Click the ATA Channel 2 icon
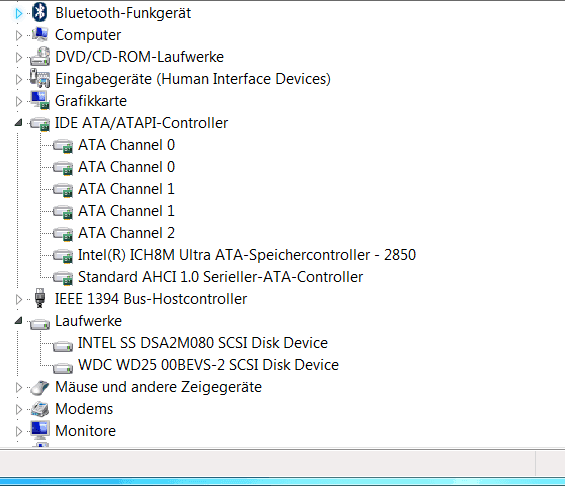Image resolution: width=565 pixels, height=486 pixels. pyautogui.click(x=63, y=233)
